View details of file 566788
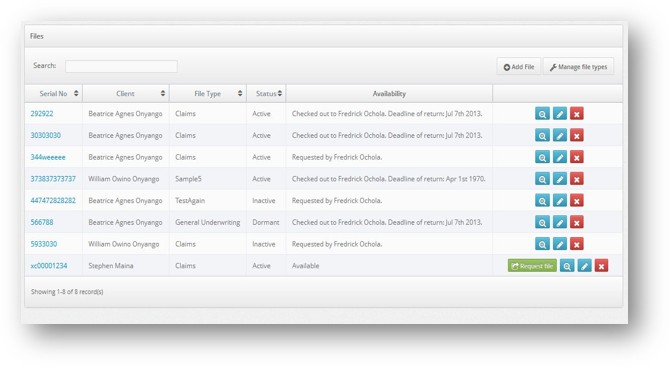 pos(542,222)
